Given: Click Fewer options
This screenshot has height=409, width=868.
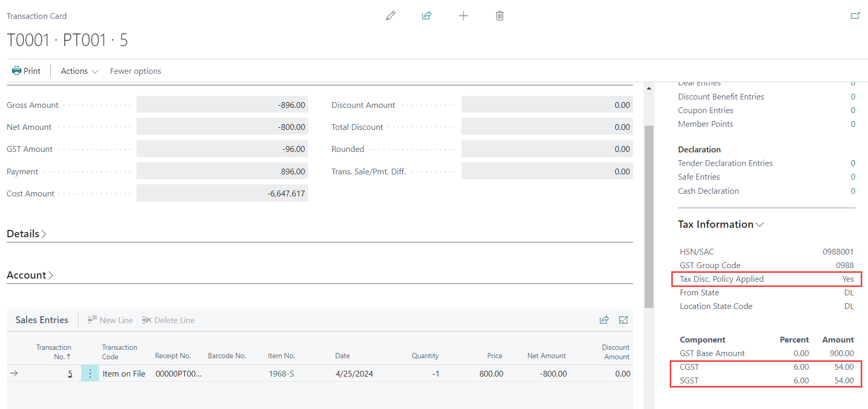Looking at the screenshot, I should click(x=136, y=71).
